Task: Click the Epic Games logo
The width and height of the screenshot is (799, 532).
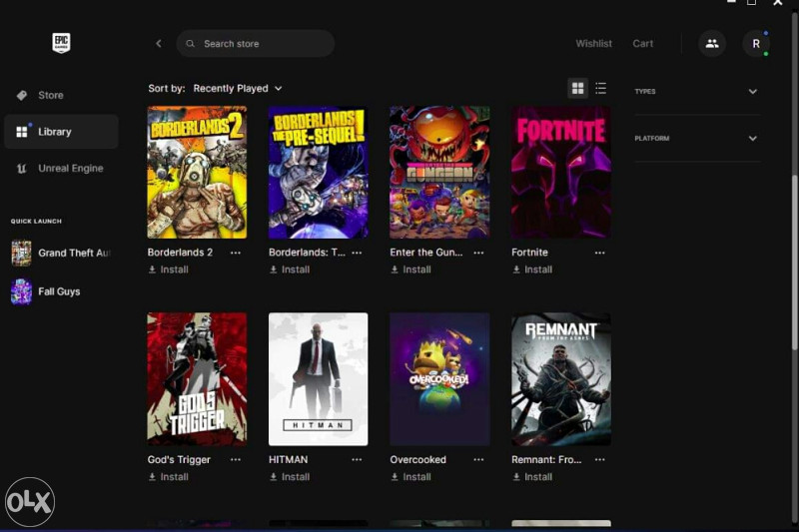Action: (62, 43)
